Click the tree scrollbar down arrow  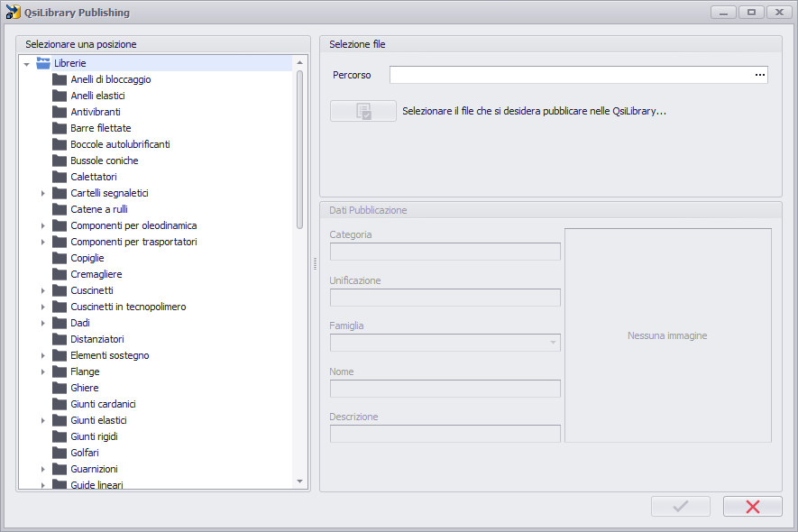tap(299, 482)
